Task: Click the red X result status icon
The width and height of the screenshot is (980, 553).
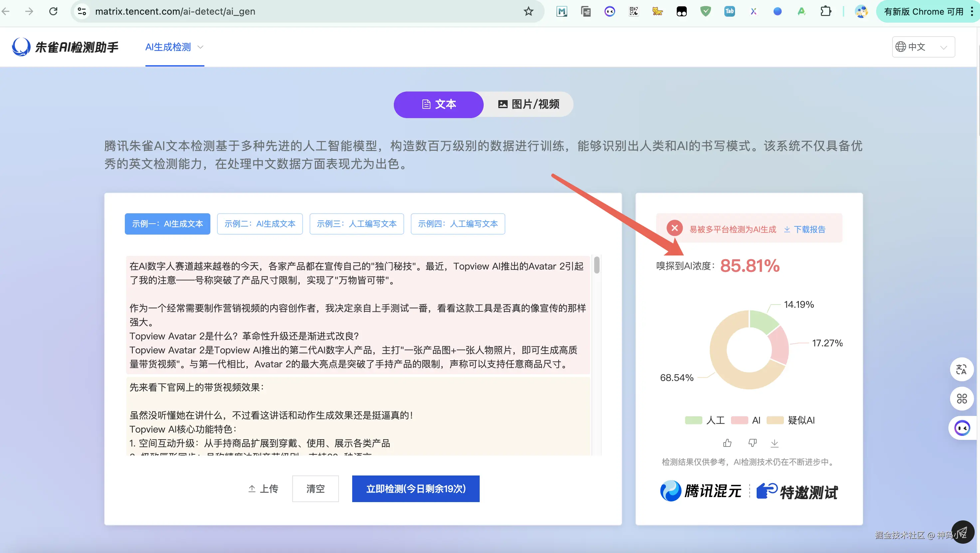Action: click(x=674, y=228)
